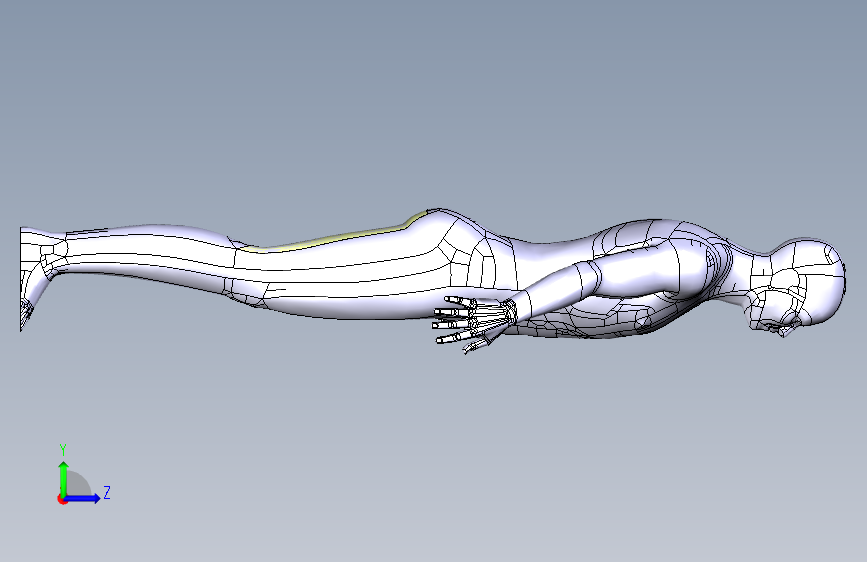
Task: Click the red X axis dot at the triad origin
Action: pos(62,500)
